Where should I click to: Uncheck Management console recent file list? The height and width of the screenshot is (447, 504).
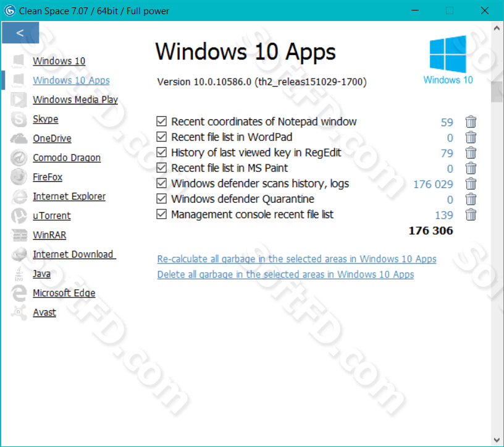point(161,214)
